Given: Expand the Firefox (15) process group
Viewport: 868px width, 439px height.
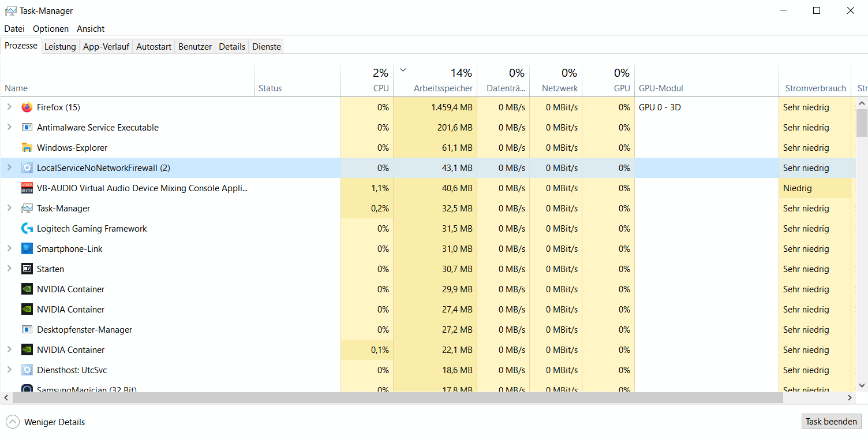Looking at the screenshot, I should 9,107.
